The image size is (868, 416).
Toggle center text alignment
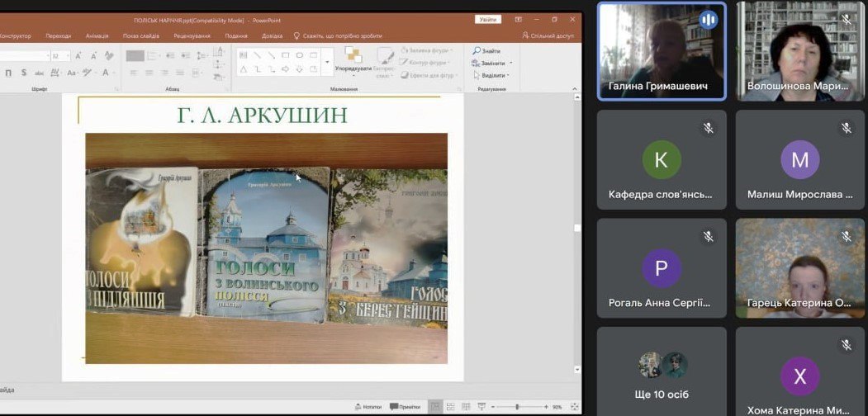(x=149, y=73)
